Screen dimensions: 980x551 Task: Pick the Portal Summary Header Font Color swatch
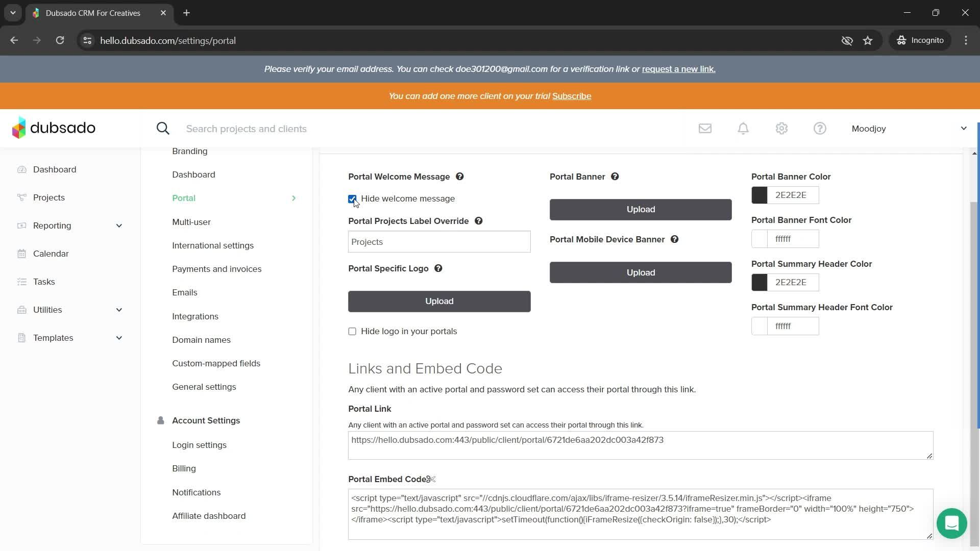[x=759, y=326]
